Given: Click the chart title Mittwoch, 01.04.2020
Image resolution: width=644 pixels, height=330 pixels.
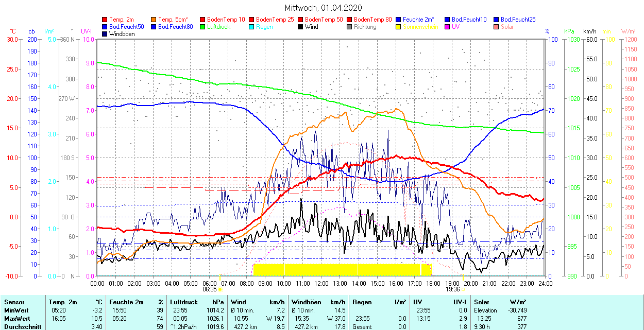Looking at the screenshot, I should pos(324,8).
